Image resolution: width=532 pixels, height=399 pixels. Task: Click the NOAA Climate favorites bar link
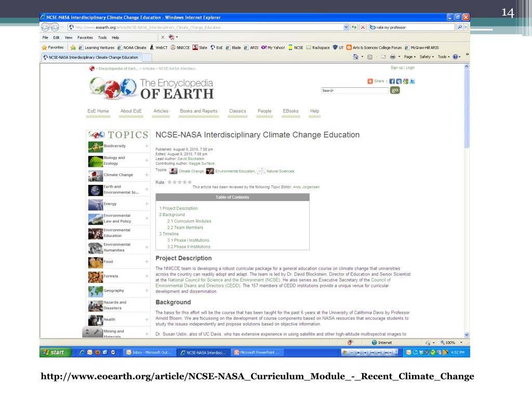[x=132, y=48]
